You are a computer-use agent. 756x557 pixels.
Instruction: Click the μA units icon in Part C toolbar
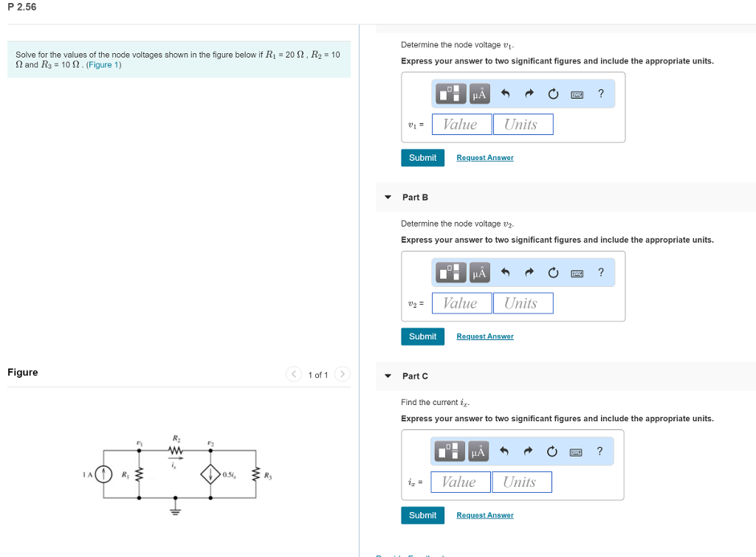[x=477, y=451]
